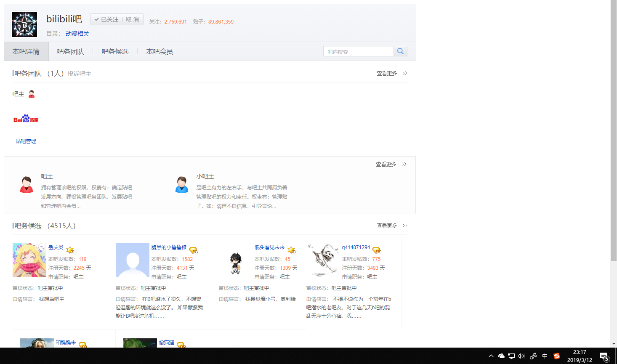The height and width of the screenshot is (364, 617).
Task: Click 岳庆炎's star level badge
Action: [70, 250]
